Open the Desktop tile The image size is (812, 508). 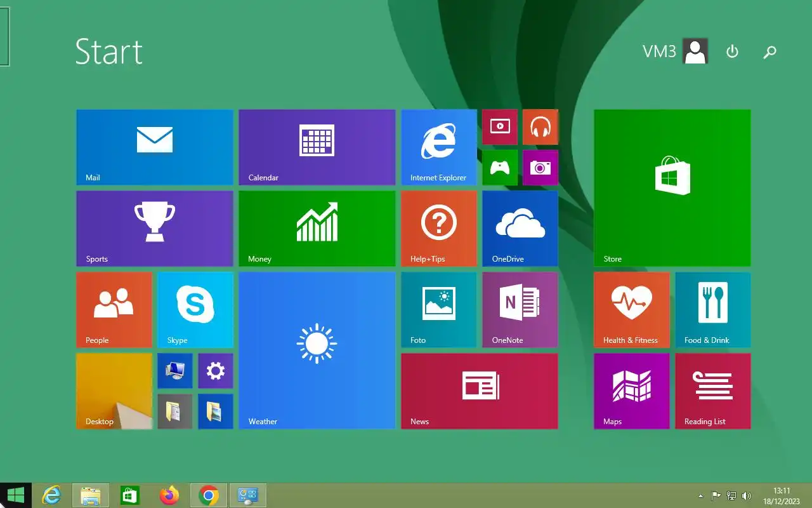(114, 391)
